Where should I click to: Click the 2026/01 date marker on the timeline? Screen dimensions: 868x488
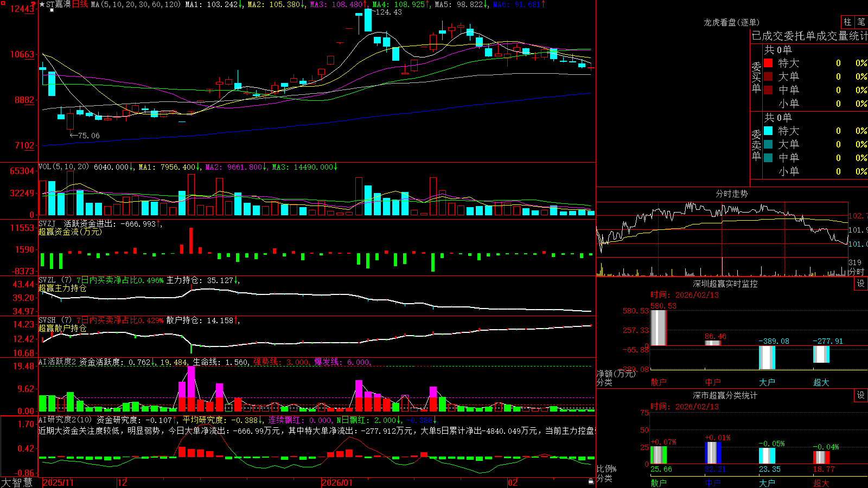pos(337,482)
